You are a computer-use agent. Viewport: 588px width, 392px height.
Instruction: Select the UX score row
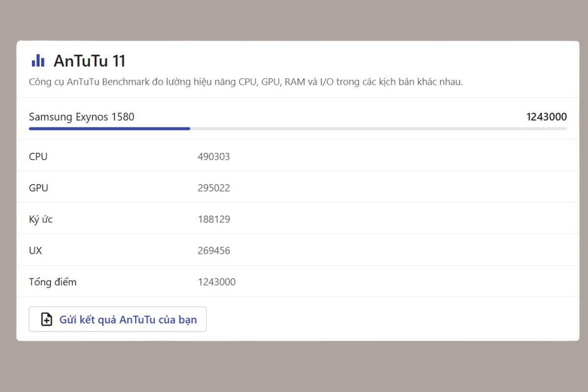coord(35,250)
